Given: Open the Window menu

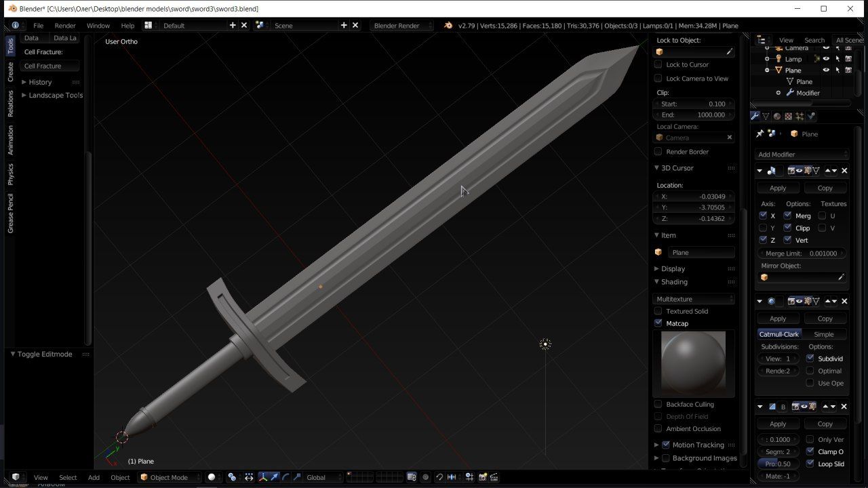Looking at the screenshot, I should [x=98, y=25].
